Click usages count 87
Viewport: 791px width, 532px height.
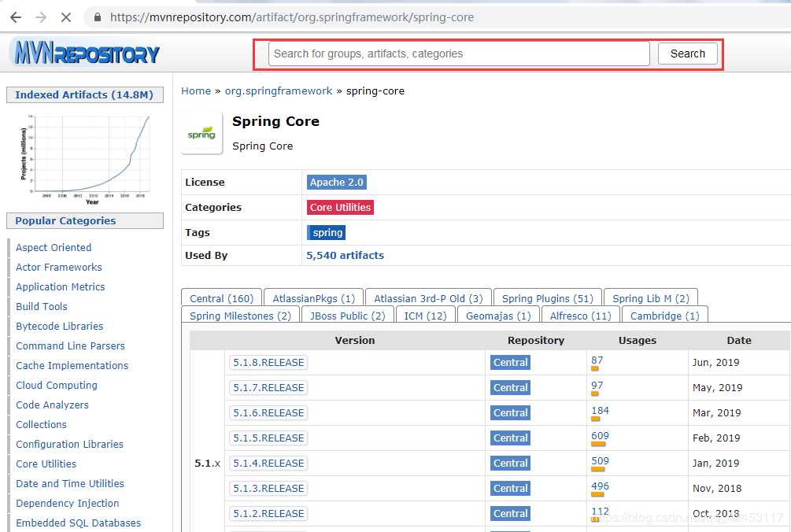tap(597, 360)
